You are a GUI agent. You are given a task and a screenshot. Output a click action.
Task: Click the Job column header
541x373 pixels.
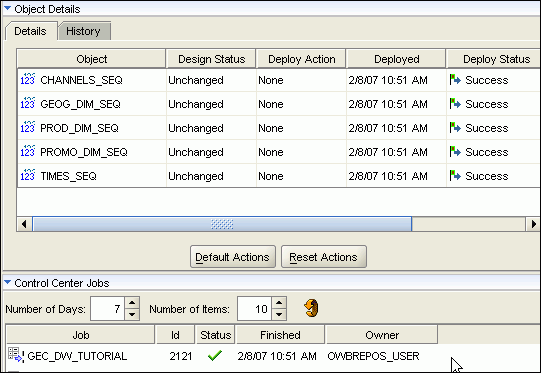(80, 335)
